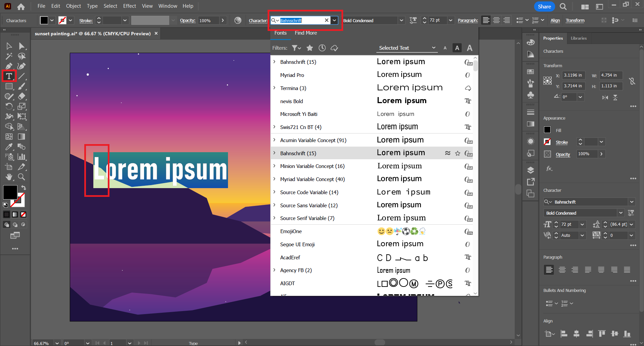Activate the Hand tool
The image size is (644, 346).
tap(9, 177)
